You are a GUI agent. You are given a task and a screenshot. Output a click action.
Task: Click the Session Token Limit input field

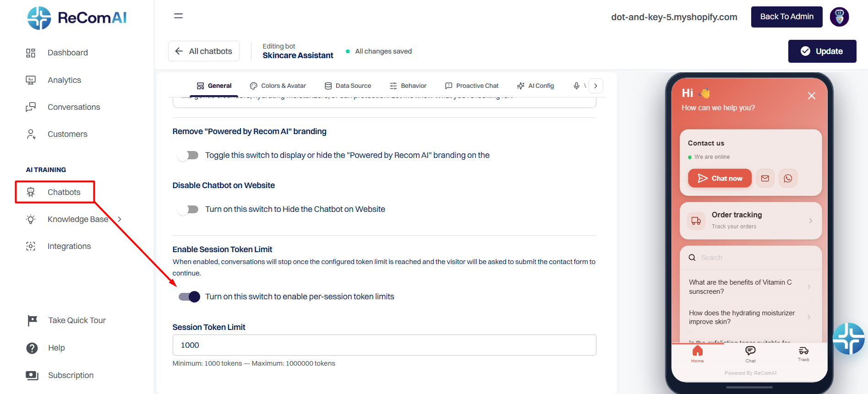[384, 345]
